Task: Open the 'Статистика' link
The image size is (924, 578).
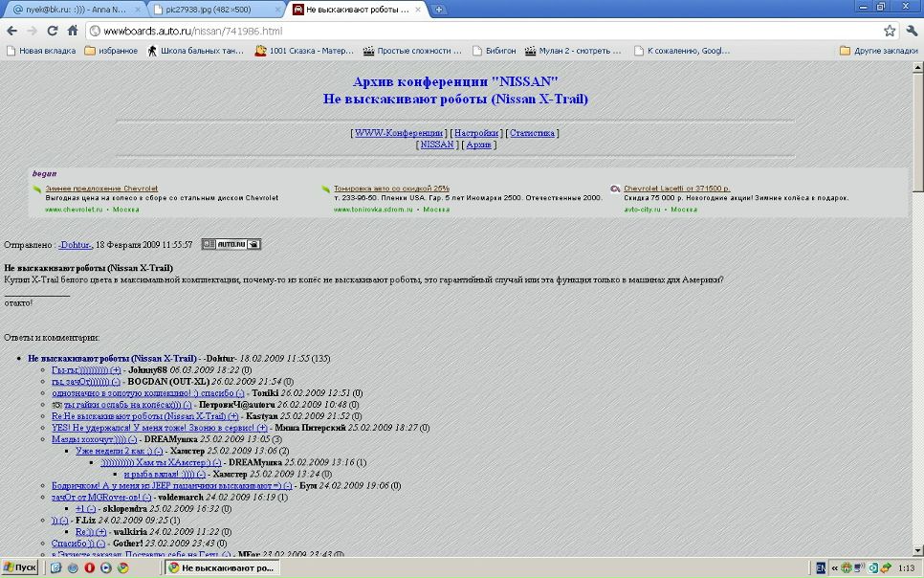Action: click(532, 133)
